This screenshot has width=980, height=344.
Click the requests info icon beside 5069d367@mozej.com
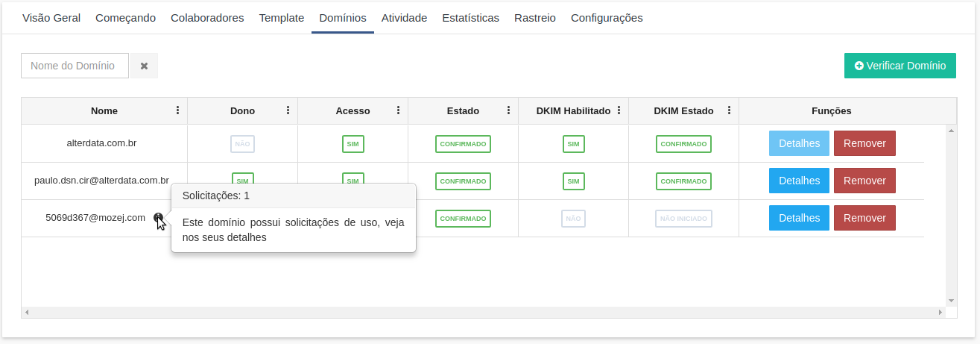pyautogui.click(x=158, y=218)
